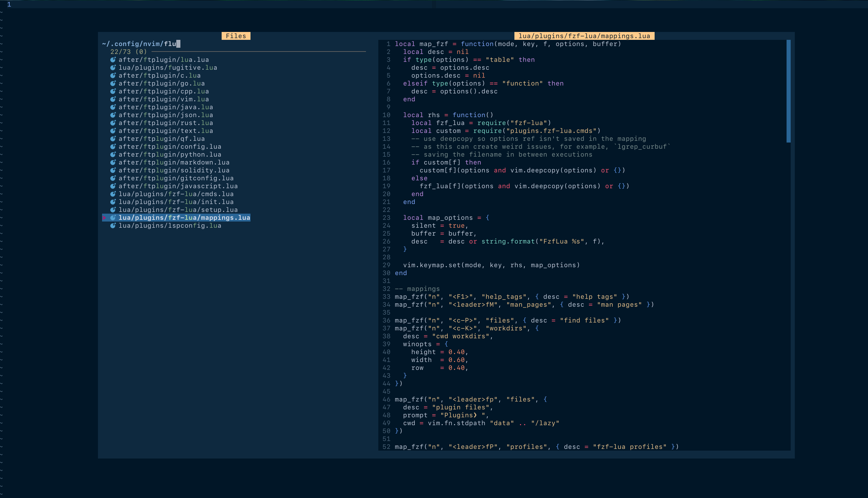This screenshot has width=868, height=498.
Task: Click the Lua icon beside lua/plugins/lspconfig.lua
Action: [x=113, y=225]
